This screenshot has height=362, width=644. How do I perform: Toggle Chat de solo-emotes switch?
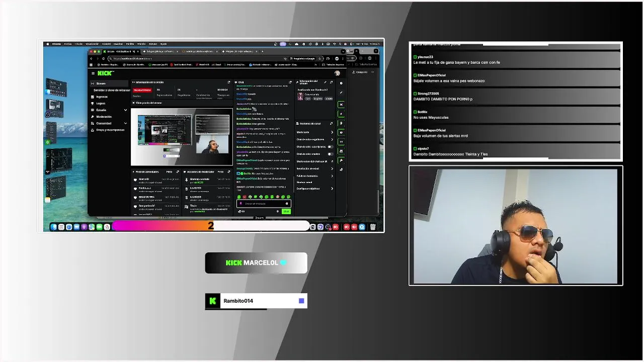pos(330,154)
